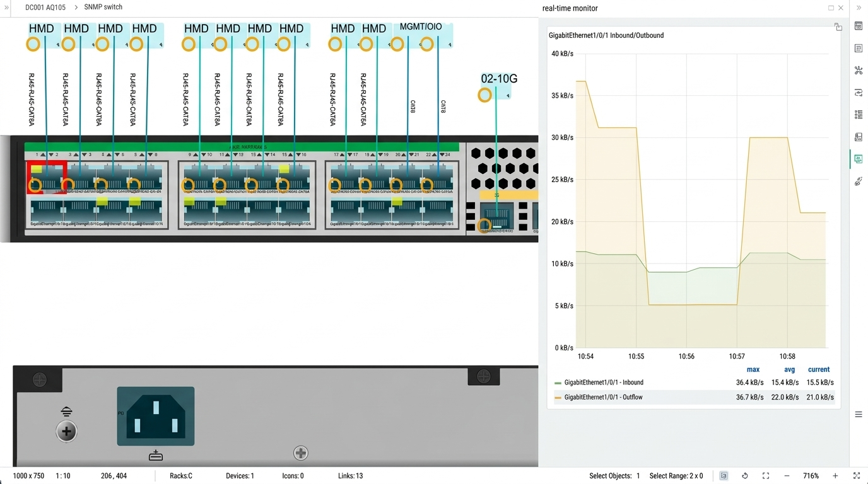This screenshot has height=484, width=868.
Task: Select the red-highlighted switch port
Action: 47,177
